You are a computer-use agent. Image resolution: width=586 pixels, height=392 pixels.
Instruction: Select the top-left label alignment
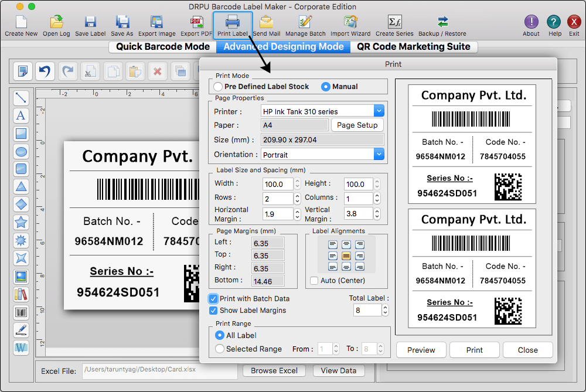(333, 245)
